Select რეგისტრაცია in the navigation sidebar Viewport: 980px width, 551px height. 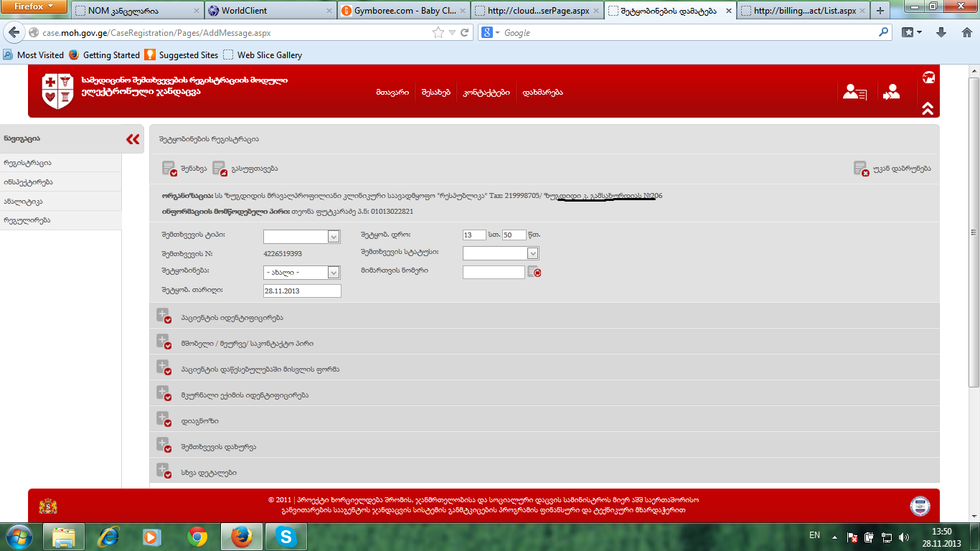coord(27,163)
